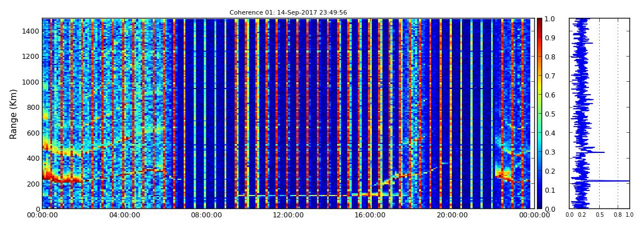This screenshot has width=644, height=228.
Task: Click the 1000 range tick label
Action: coord(31,82)
